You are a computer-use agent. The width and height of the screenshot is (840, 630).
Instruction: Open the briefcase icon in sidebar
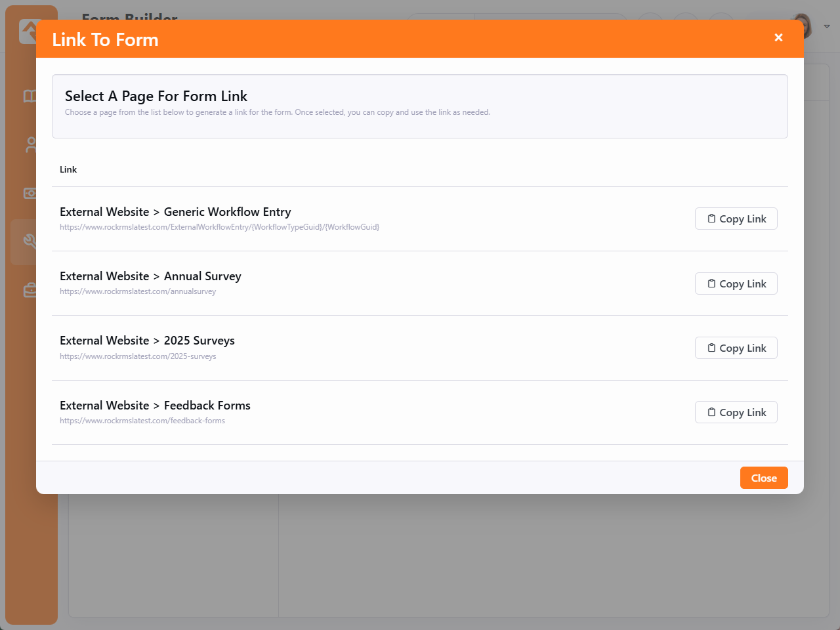[30, 290]
